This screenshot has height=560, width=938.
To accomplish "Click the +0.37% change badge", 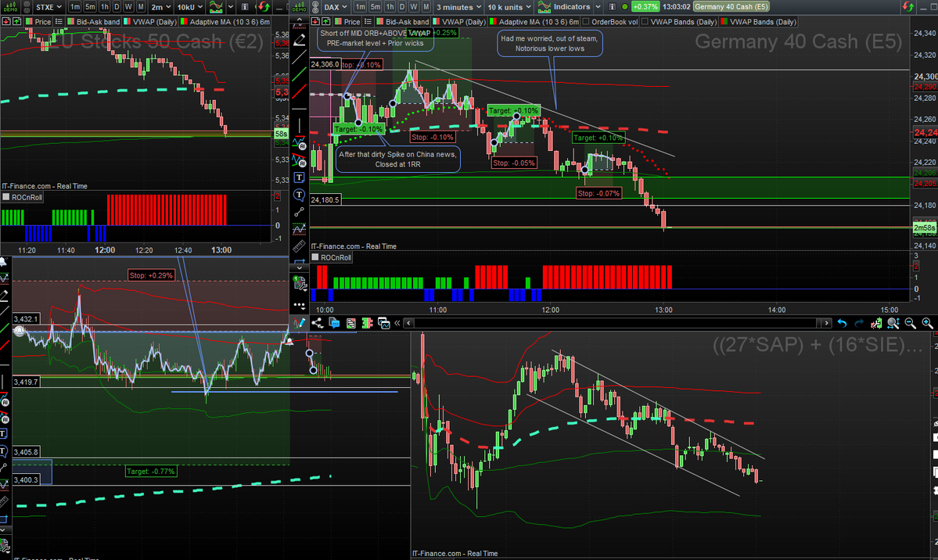I will click(645, 6).
